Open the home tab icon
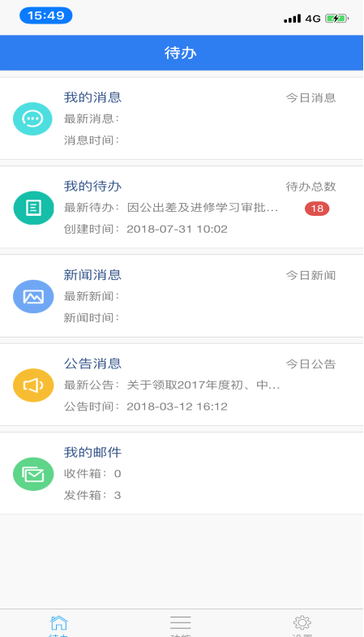The width and height of the screenshot is (364, 637). pos(59,624)
